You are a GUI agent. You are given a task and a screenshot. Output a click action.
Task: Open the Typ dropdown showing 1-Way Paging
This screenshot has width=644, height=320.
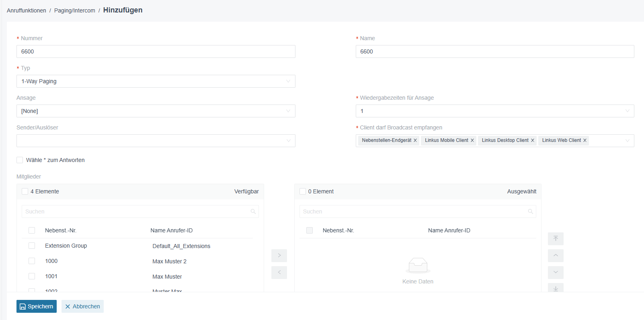point(156,81)
